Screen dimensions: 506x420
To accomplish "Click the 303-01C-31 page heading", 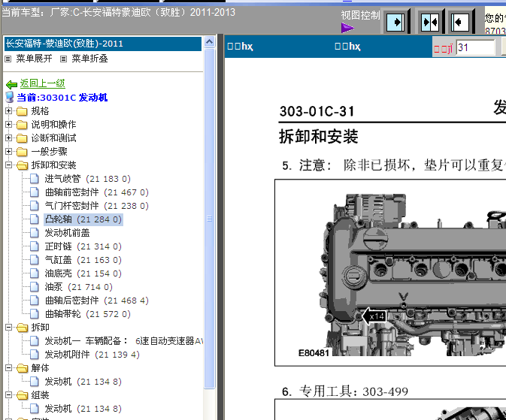I will coord(317,111).
